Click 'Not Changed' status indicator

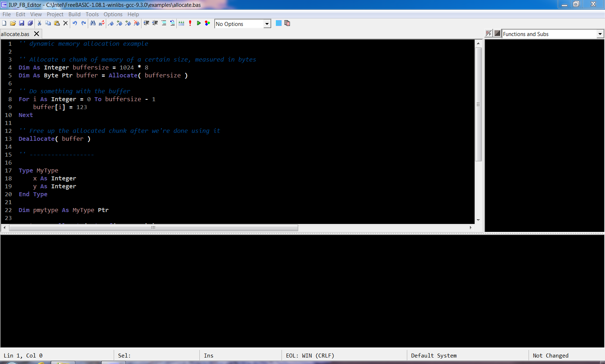(551, 355)
